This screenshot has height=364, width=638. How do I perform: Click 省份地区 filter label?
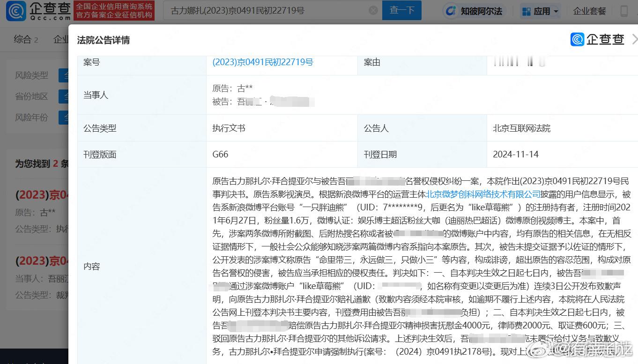point(31,97)
